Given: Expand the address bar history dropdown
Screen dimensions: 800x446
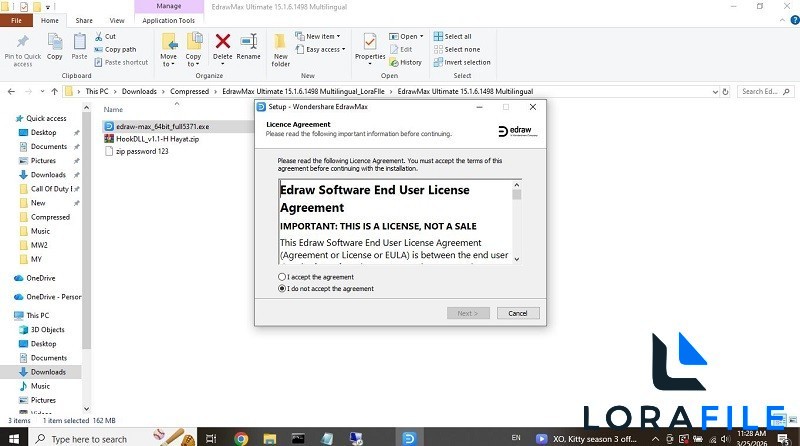Looking at the screenshot, I should coord(715,92).
